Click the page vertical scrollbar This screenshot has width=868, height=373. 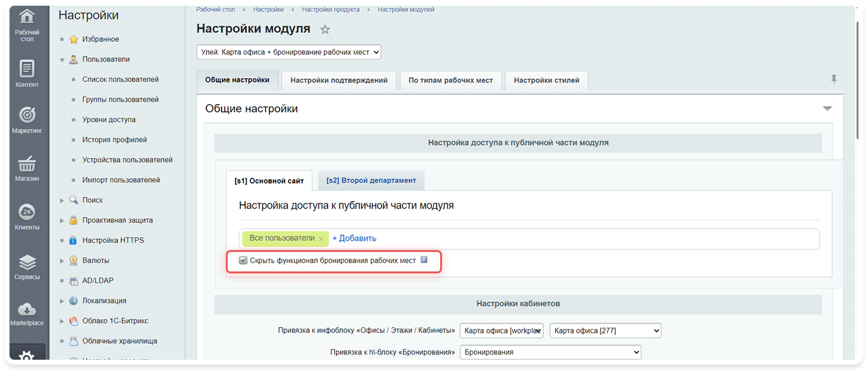[858, 81]
